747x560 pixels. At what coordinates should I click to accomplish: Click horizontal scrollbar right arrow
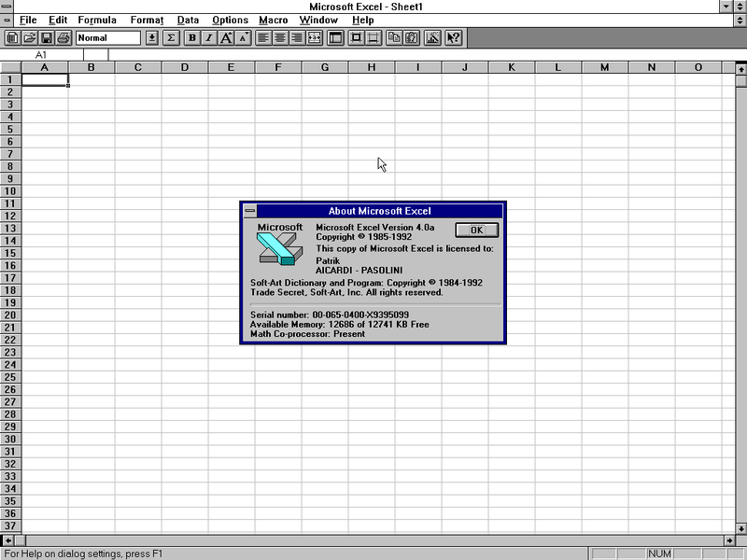[x=729, y=540]
